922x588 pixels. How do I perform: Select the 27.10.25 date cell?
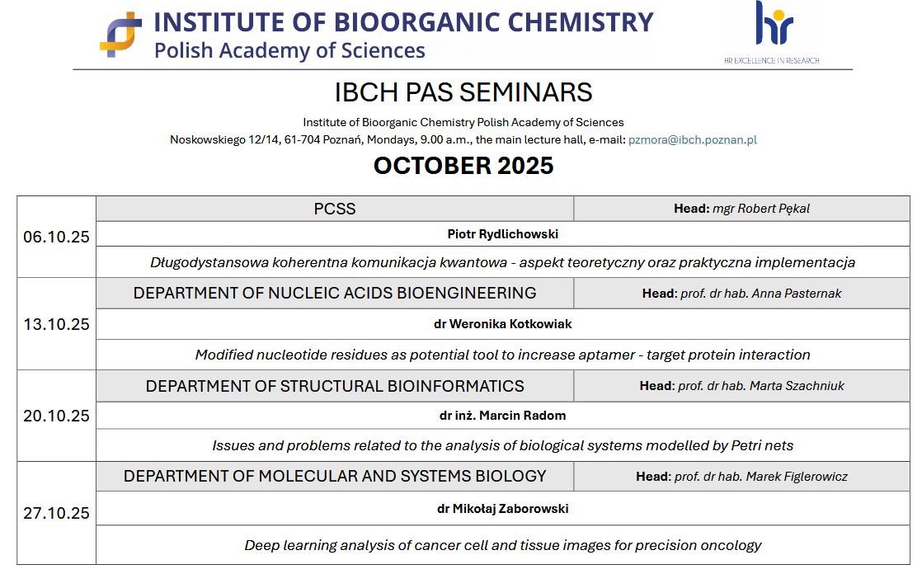point(56,513)
